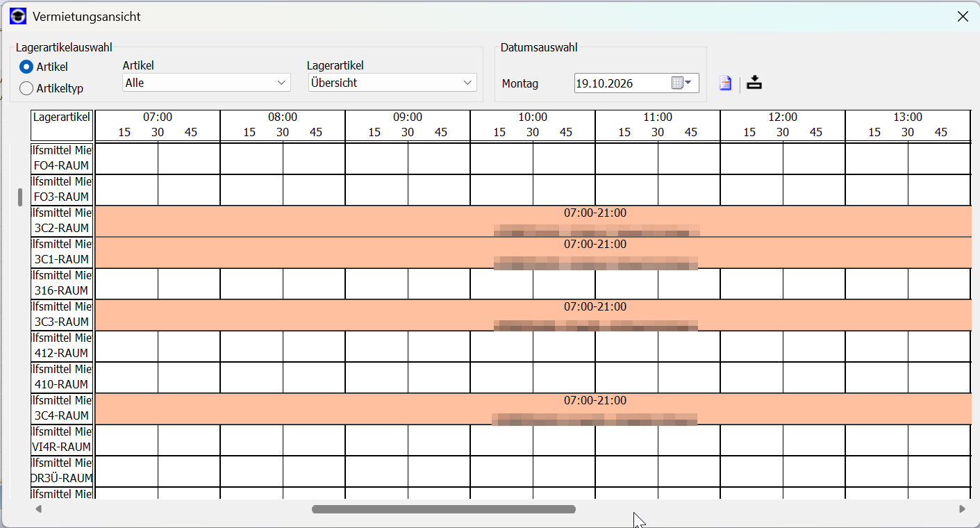Click the app icon in the title bar
Image resolution: width=980 pixels, height=528 pixels.
(x=18, y=16)
